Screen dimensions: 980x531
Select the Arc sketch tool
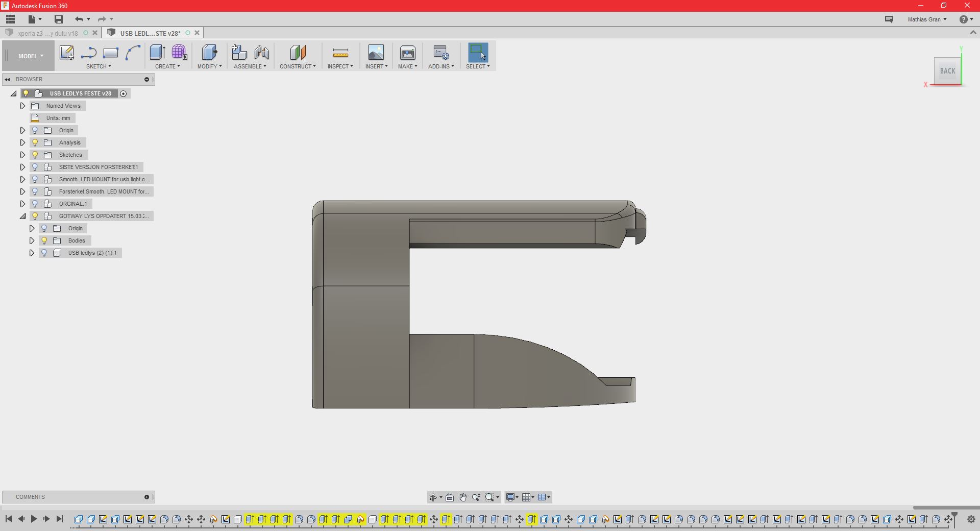click(132, 53)
